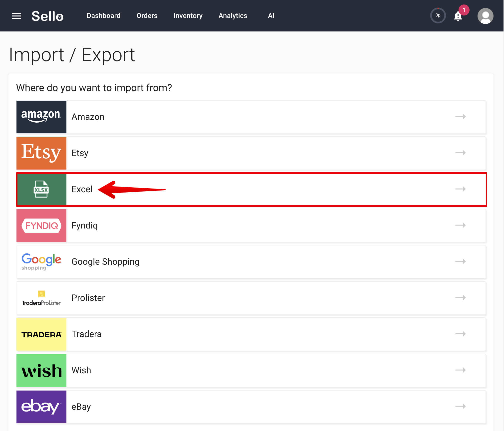This screenshot has width=504, height=431.
Task: Select the Wish import option label
Action: point(81,370)
